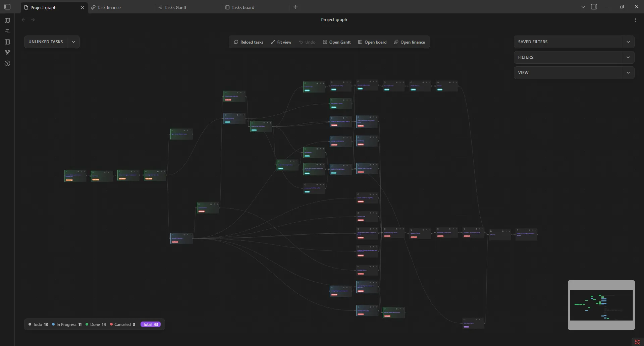Click the Canceled 0 status count
The height and width of the screenshot is (346, 644).
[x=122, y=325]
